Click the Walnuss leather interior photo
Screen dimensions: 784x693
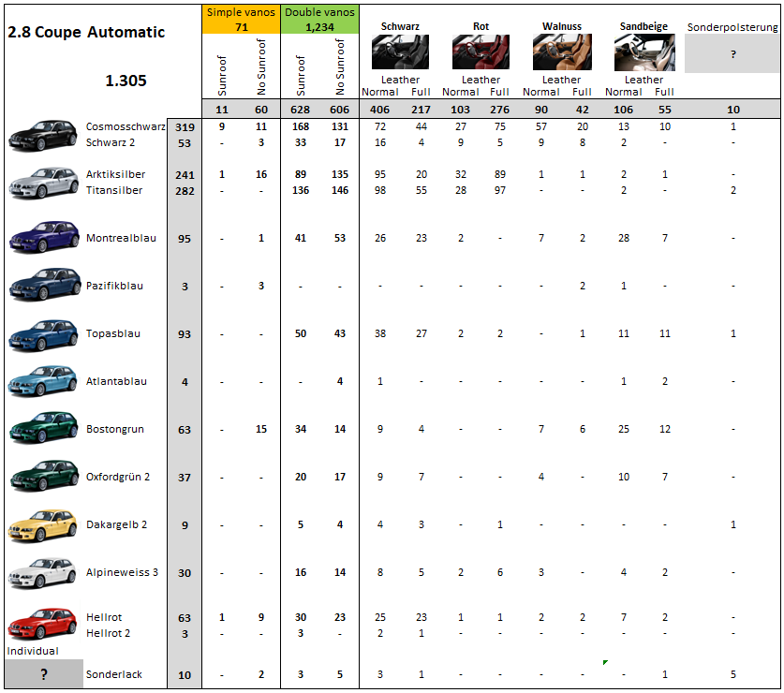click(x=562, y=52)
